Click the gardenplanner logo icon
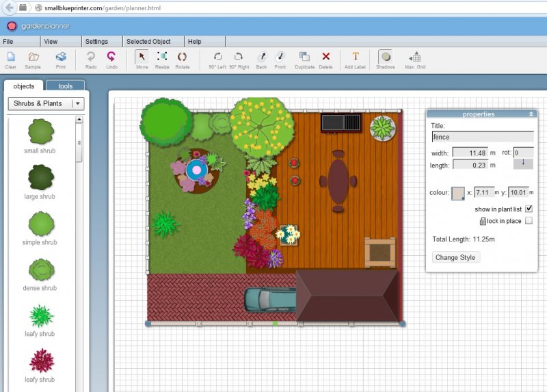The image size is (547, 392). click(12, 26)
